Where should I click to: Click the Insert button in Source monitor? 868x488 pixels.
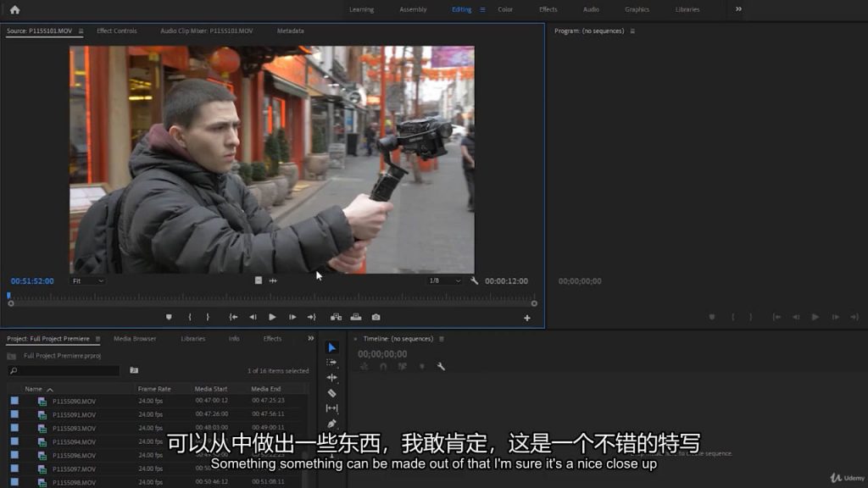click(336, 317)
